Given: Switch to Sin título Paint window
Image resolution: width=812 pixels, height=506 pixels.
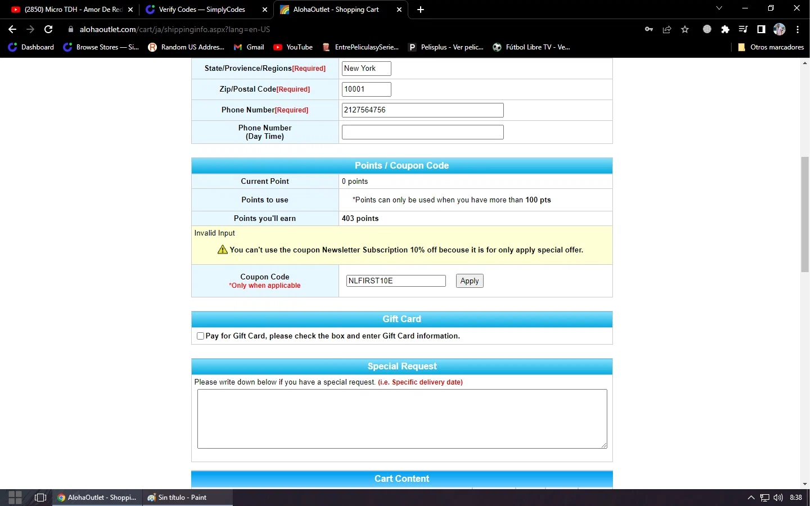Looking at the screenshot, I should (187, 498).
